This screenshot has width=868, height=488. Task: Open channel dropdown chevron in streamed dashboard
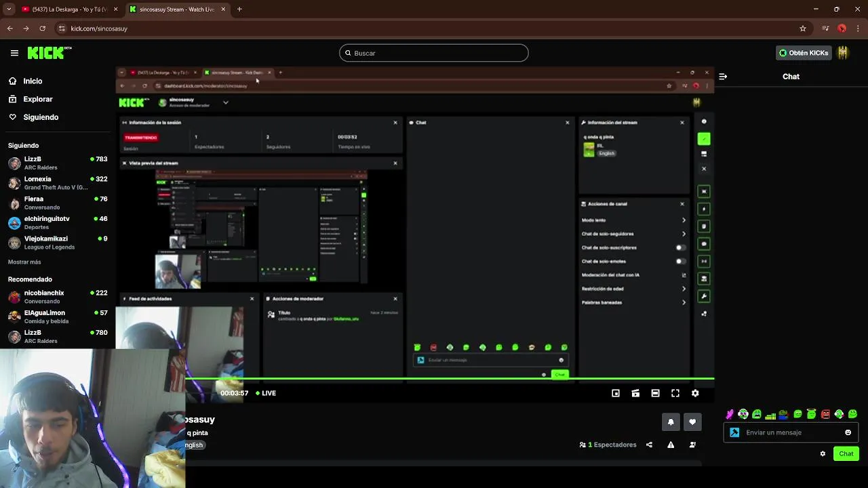tap(226, 102)
